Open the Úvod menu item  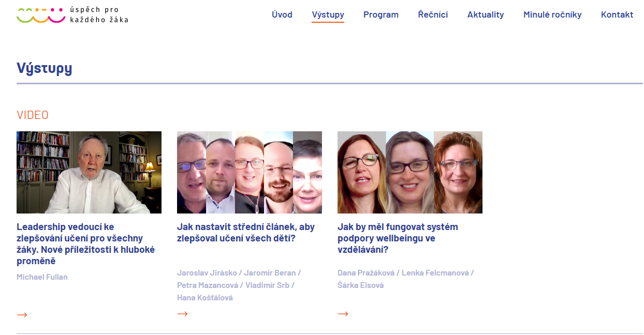click(282, 14)
